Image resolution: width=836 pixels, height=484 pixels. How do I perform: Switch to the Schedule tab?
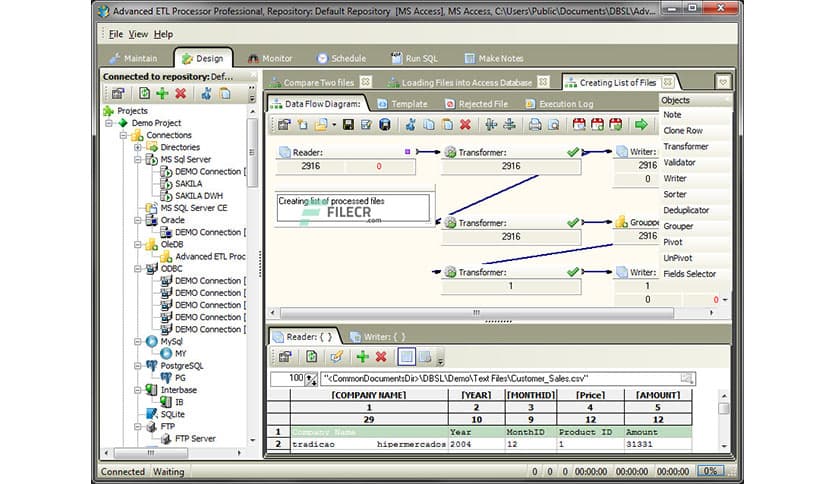[x=341, y=58]
